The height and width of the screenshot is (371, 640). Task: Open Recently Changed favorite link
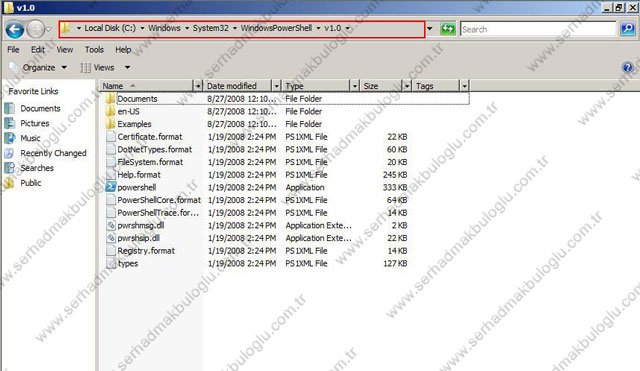[x=53, y=153]
